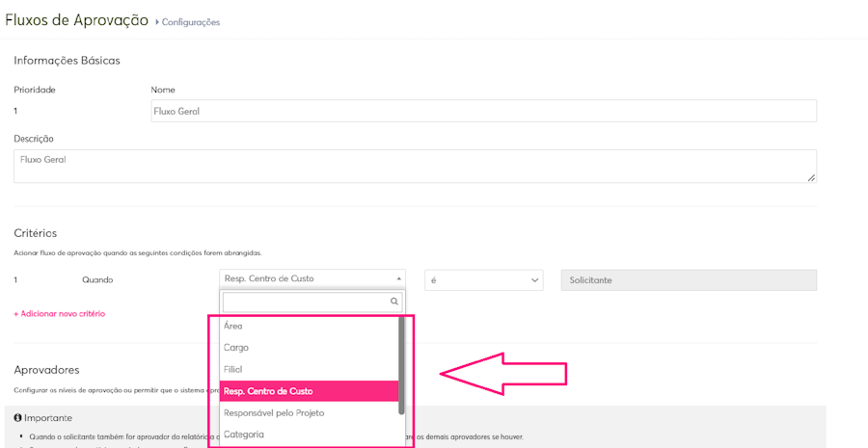Open the Configurações breadcrumb link

191,22
